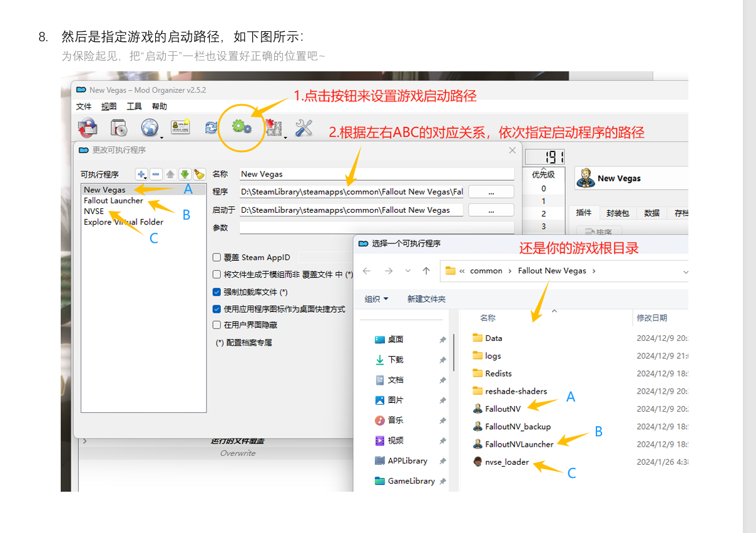Open the 帮助 menu

click(x=160, y=106)
